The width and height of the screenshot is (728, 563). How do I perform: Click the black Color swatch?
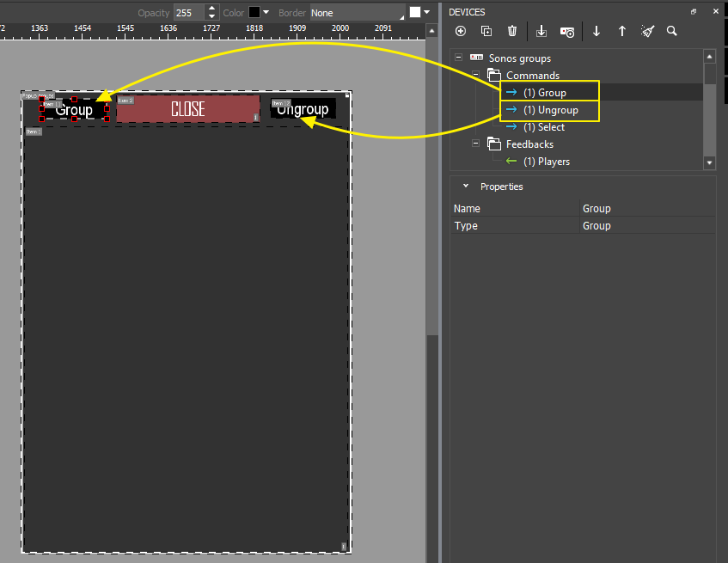(x=254, y=13)
